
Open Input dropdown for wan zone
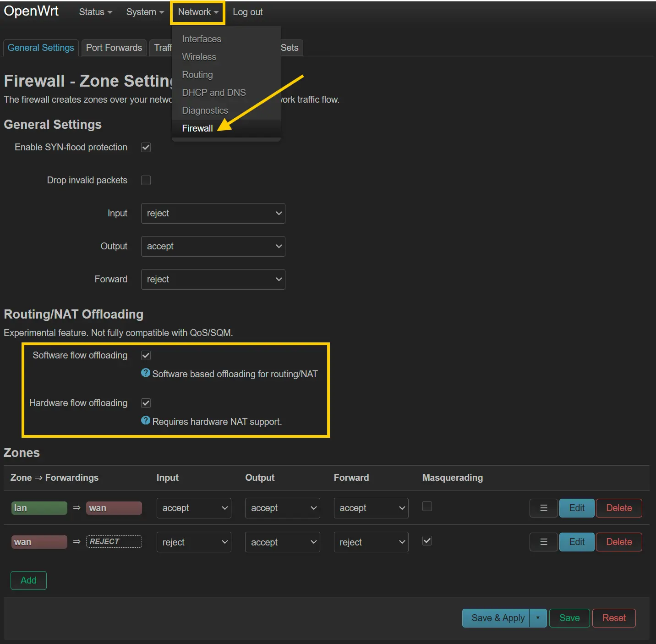194,542
